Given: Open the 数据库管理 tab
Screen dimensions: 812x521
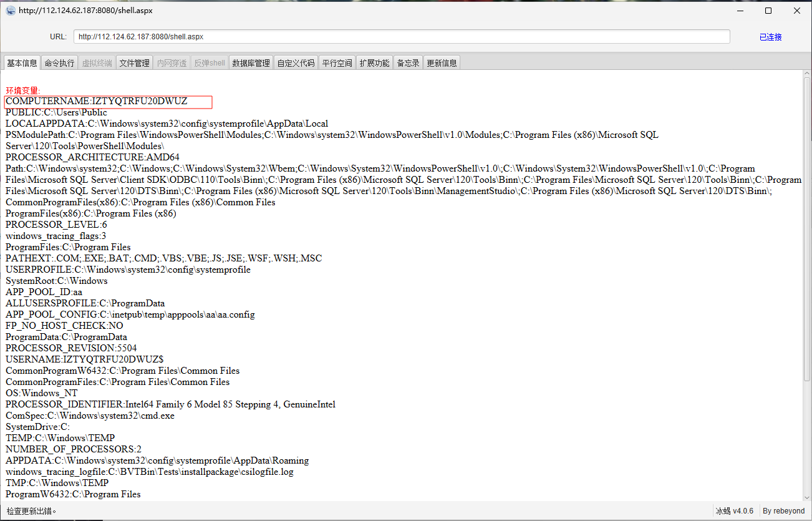Looking at the screenshot, I should tap(251, 63).
